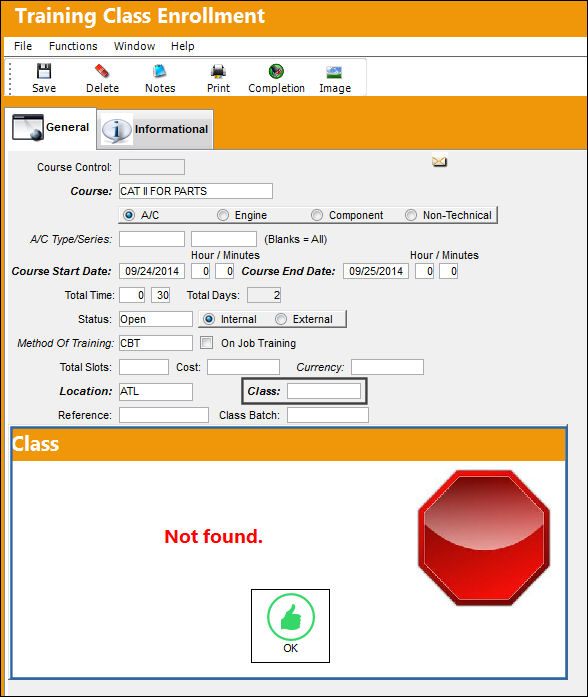
Task: Click the Status field showing Open
Action: click(156, 319)
